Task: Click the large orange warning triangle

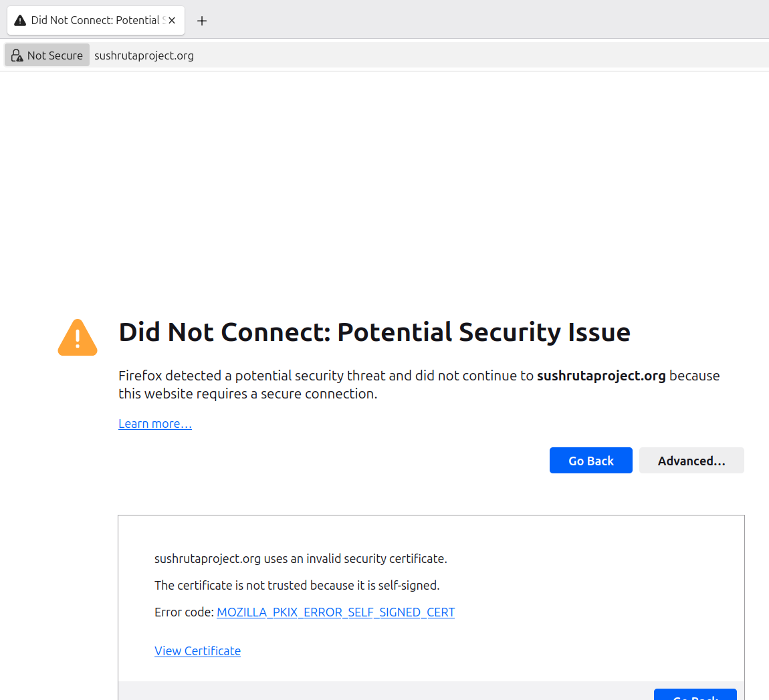Action: point(78,337)
